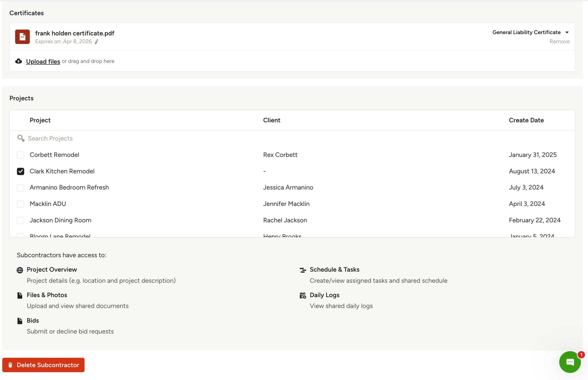Sort by the Create Date column header

(526, 120)
